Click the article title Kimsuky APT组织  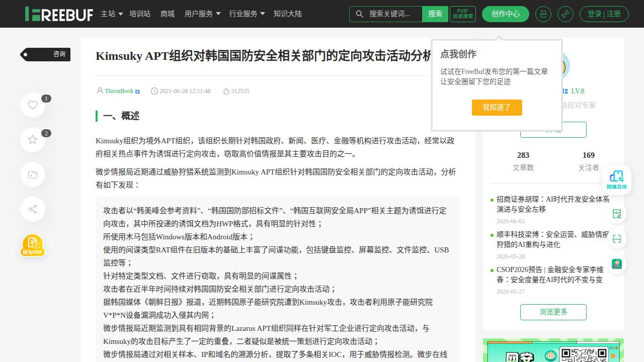coord(264,56)
